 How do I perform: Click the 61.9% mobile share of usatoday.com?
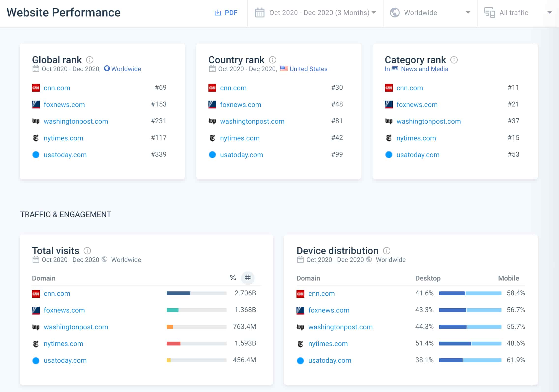[516, 360]
